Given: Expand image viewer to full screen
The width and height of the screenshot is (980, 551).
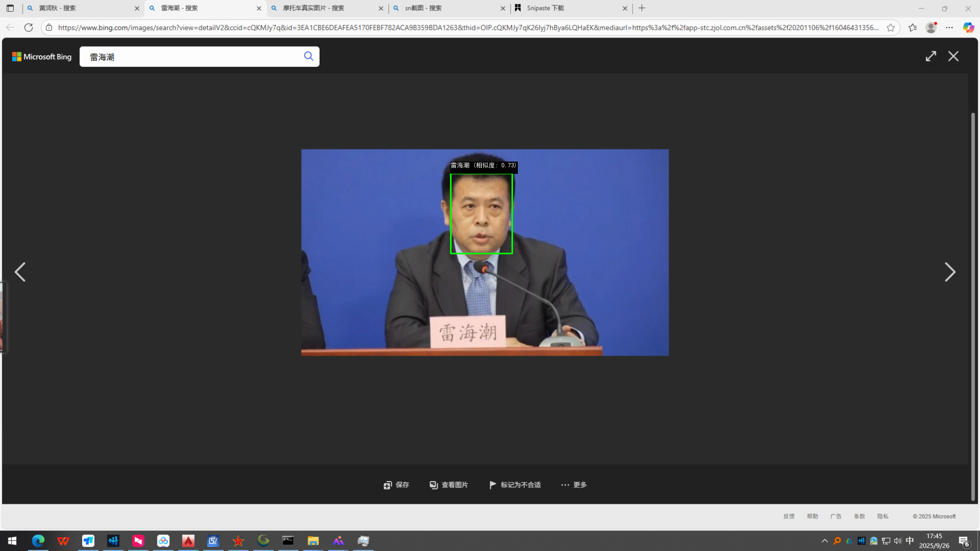Looking at the screenshot, I should pos(931,56).
